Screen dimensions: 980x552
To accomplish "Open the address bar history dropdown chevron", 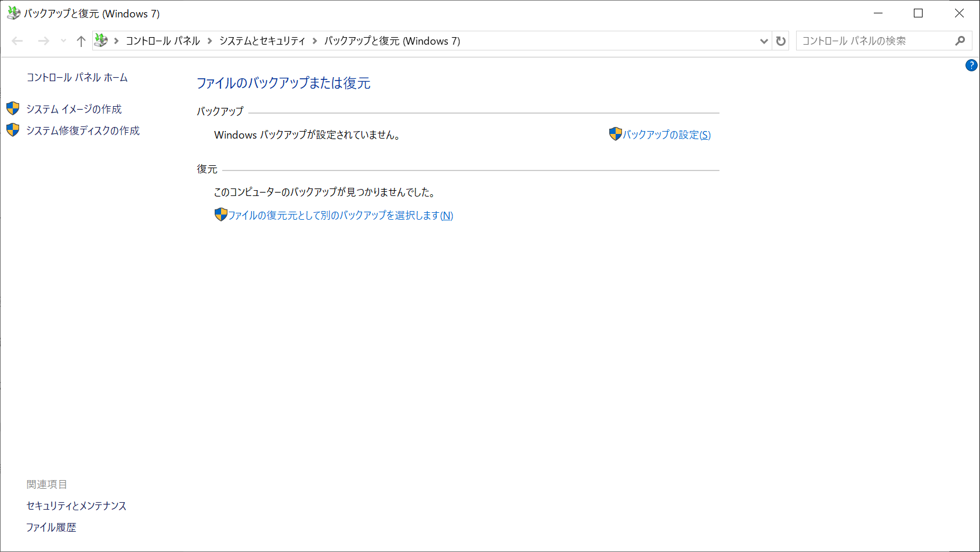I will 764,41.
